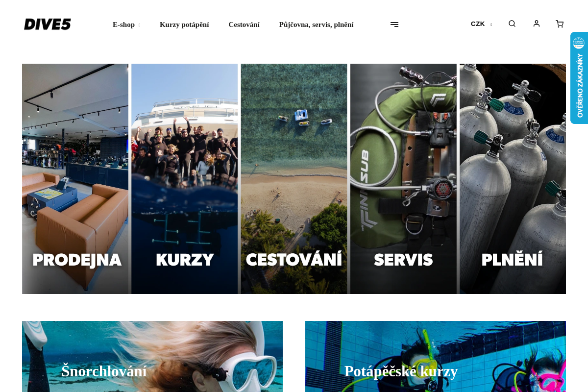Select the CESTOVÁNÍ beach tile

point(294,179)
